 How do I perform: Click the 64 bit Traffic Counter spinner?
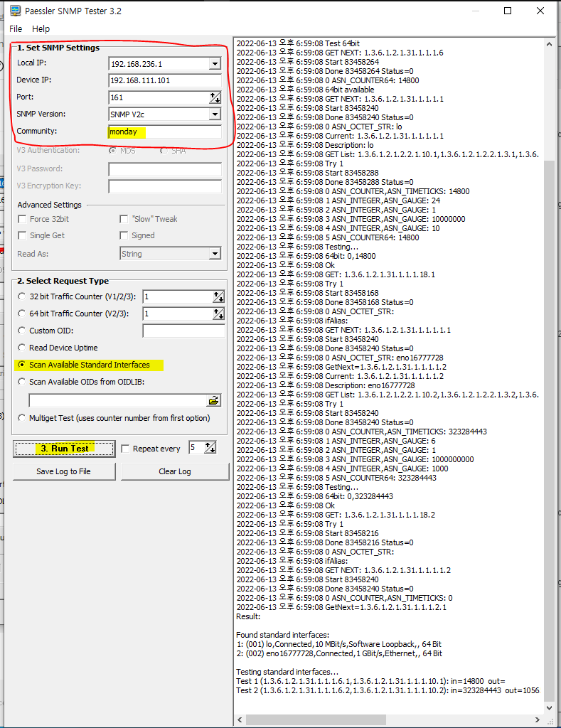click(x=218, y=314)
